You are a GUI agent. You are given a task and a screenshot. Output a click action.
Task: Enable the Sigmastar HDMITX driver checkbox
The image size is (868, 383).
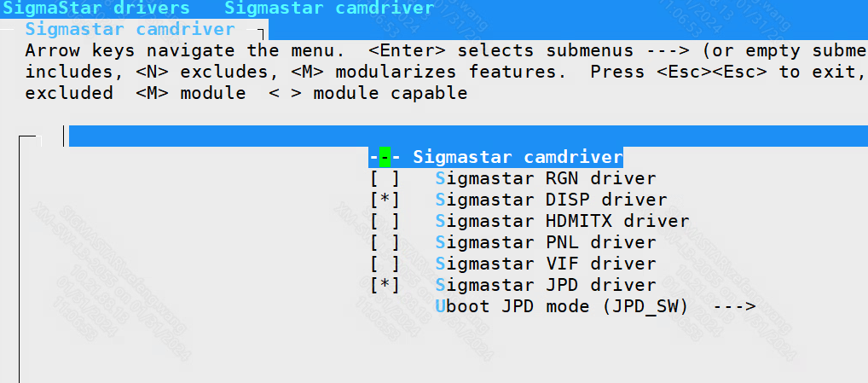coord(385,222)
